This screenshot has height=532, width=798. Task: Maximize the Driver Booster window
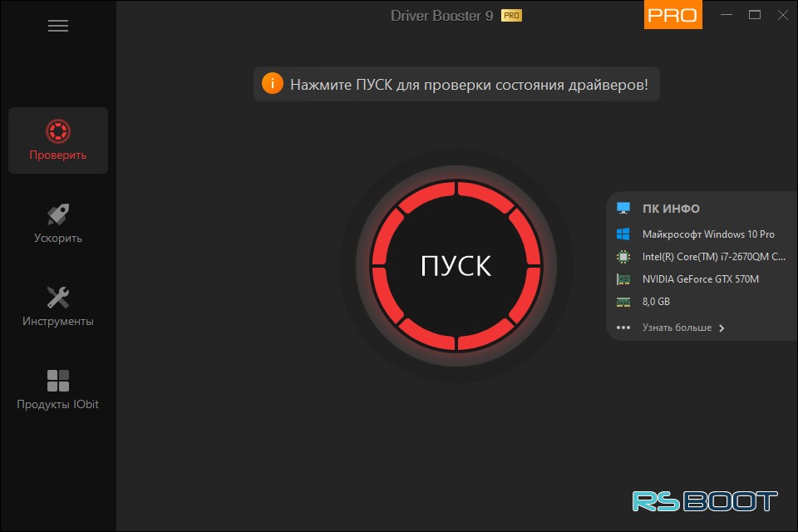755,15
